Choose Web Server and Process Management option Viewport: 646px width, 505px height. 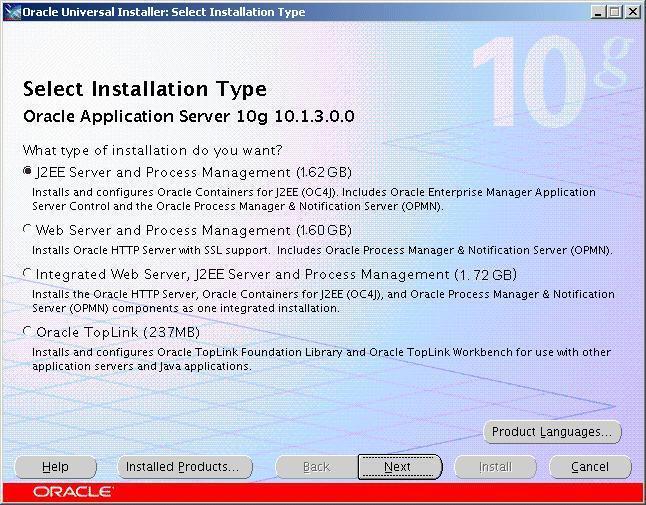click(x=27, y=229)
